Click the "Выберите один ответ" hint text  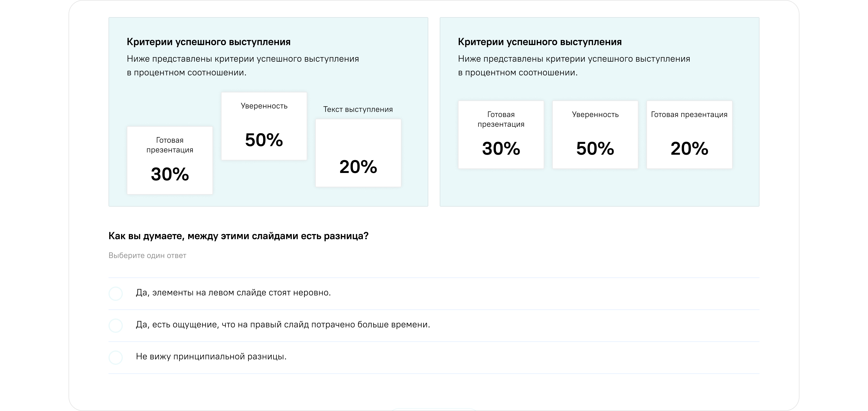coord(147,256)
